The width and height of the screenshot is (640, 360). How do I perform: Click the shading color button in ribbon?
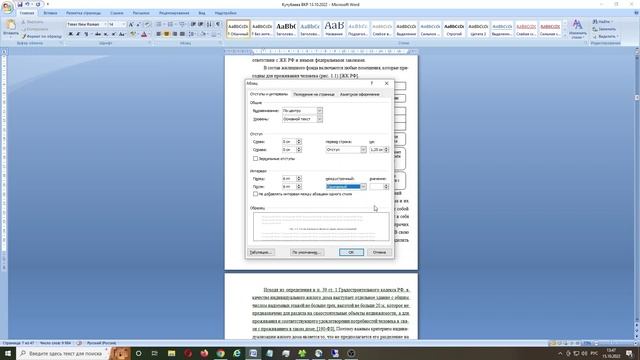[x=204, y=34]
